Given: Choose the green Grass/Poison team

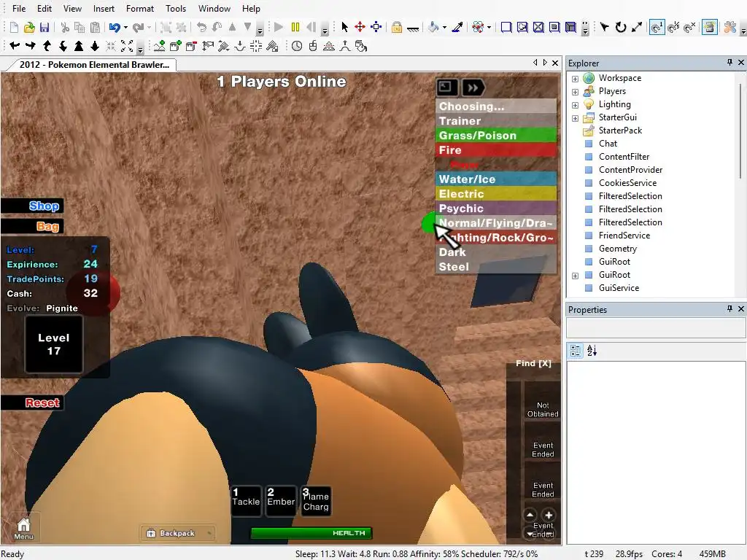Looking at the screenshot, I should tap(496, 135).
